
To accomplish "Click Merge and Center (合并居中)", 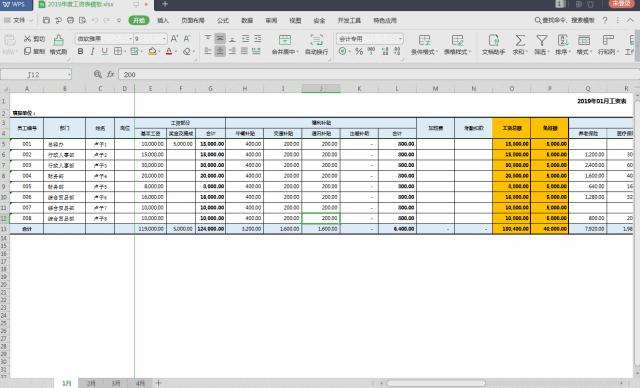I will click(285, 44).
